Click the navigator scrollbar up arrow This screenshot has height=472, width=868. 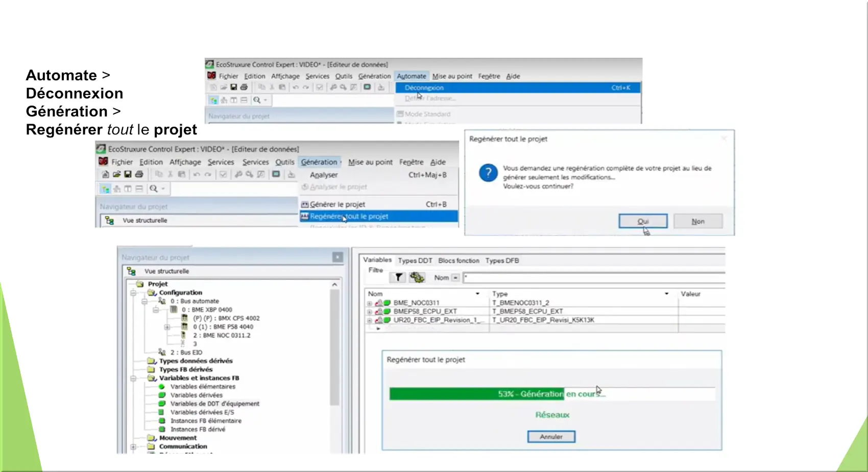[334, 285]
